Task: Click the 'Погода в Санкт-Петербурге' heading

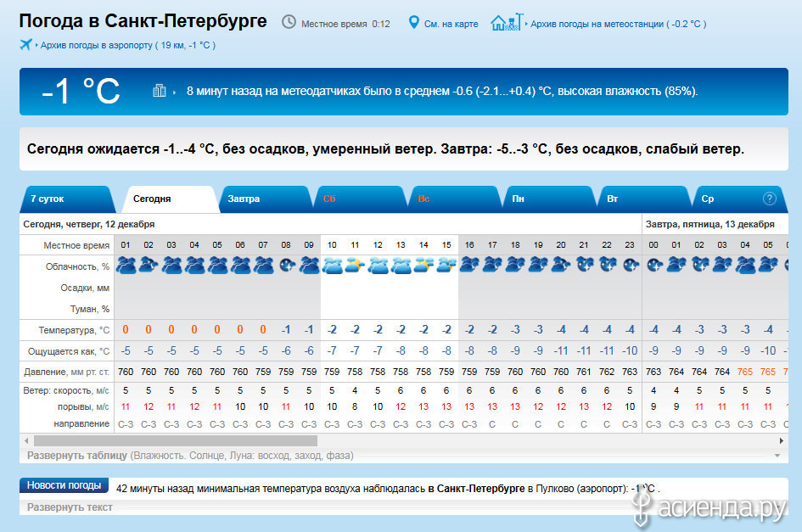Action: pyautogui.click(x=143, y=21)
